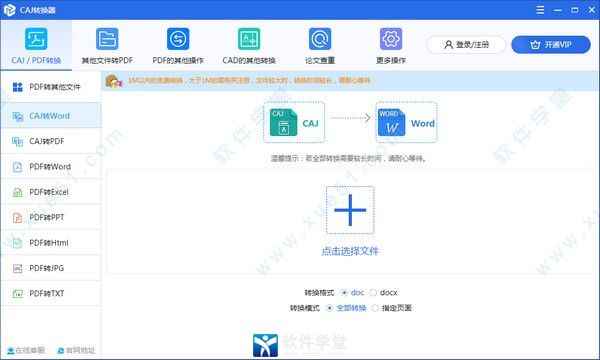
Task: Select PDF转其他文件 in sidebar
Action: tap(51, 87)
